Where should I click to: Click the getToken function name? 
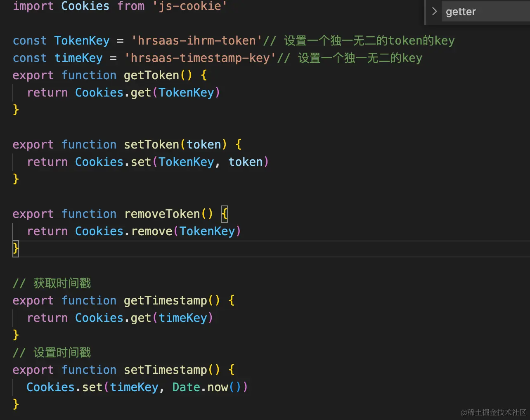(x=151, y=75)
